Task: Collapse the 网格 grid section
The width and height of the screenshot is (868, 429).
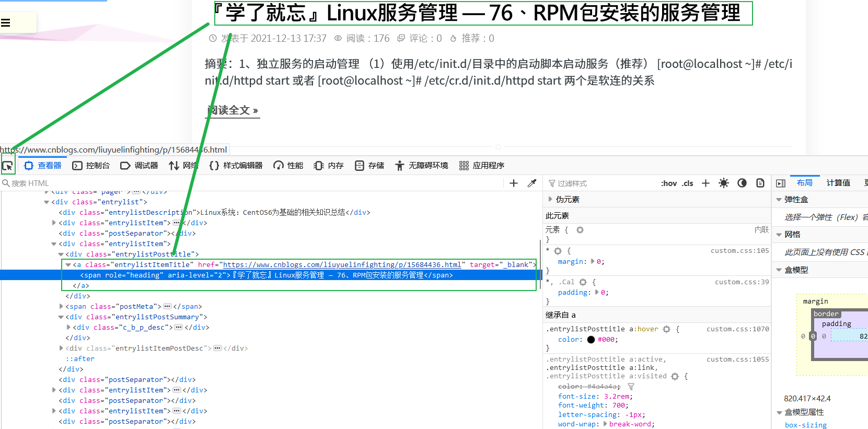Action: pos(779,235)
